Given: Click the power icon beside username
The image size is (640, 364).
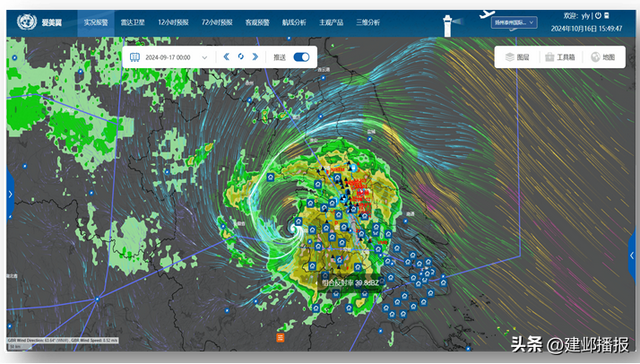Looking at the screenshot, I should [x=598, y=16].
